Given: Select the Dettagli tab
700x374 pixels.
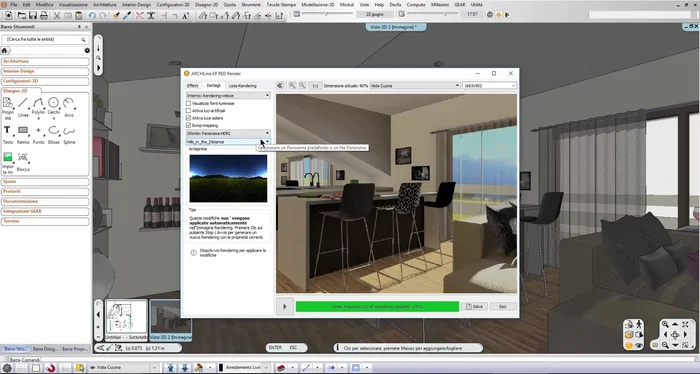Looking at the screenshot, I should coord(213,86).
